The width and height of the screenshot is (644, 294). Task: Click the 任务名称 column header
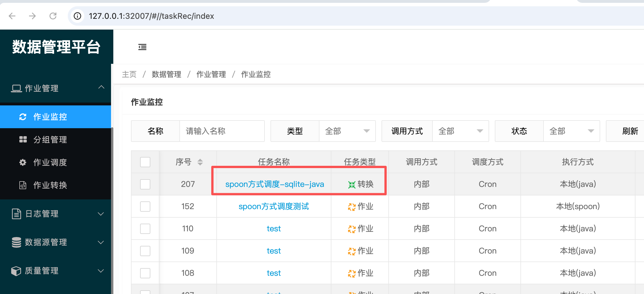274,162
